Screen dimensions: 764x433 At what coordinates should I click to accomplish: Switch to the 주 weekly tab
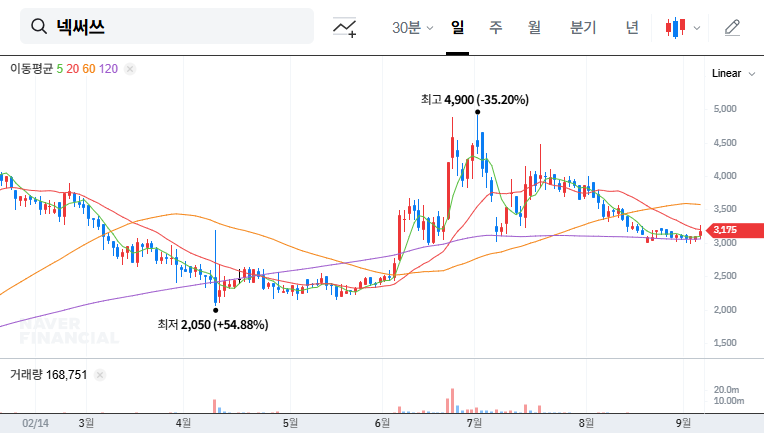point(496,27)
